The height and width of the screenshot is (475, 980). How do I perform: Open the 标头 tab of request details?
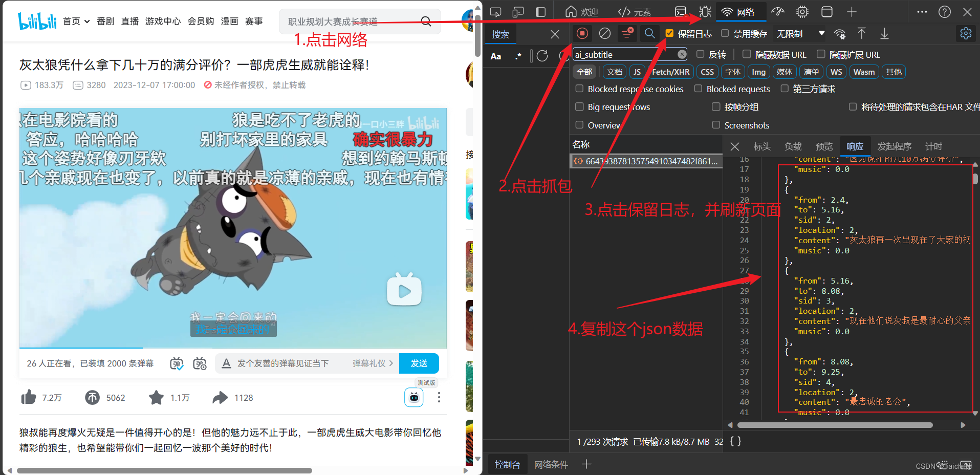[x=762, y=146]
